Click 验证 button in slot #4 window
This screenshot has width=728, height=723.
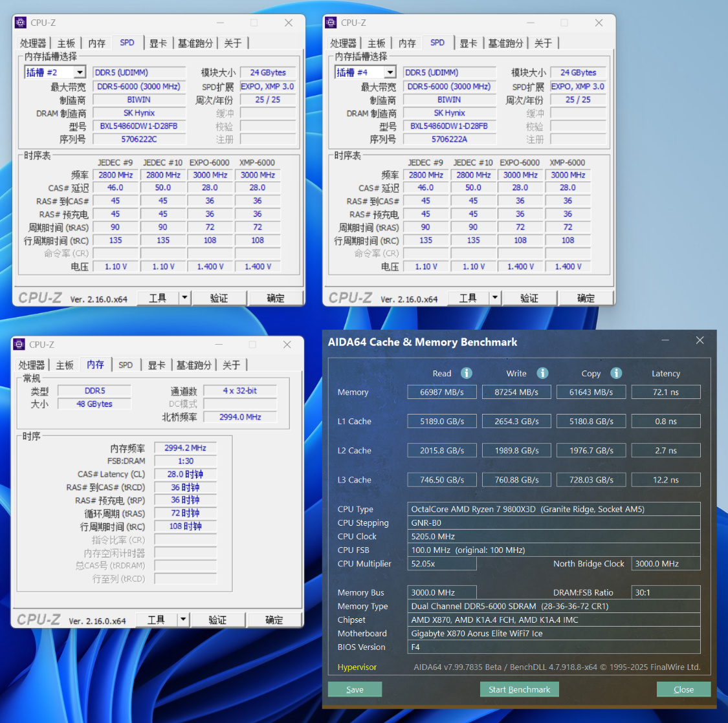pyautogui.click(x=529, y=298)
